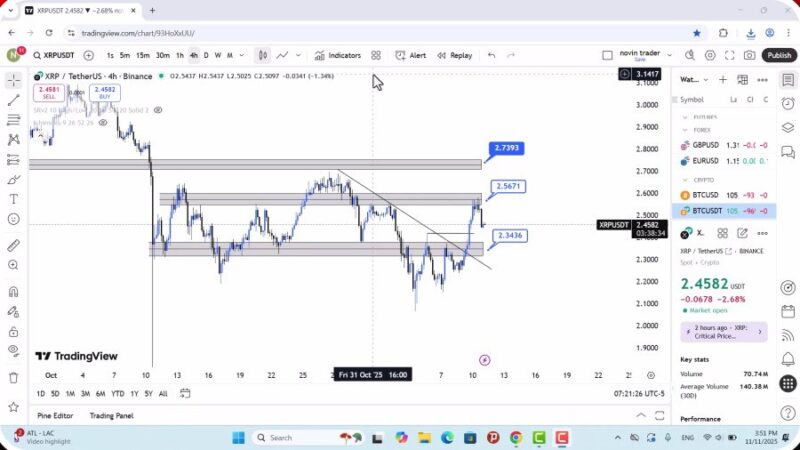Click the trash icon to remove drawings
800x450 pixels.
[13, 378]
